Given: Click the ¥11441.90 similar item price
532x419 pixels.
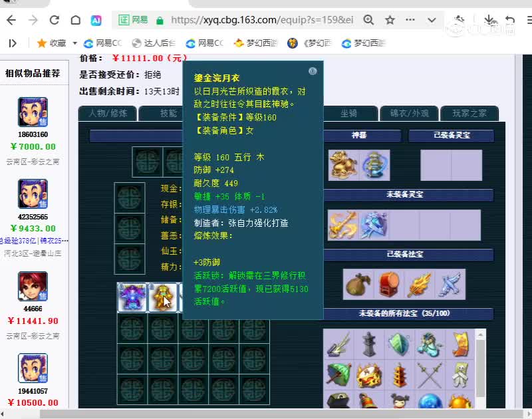Looking at the screenshot, I should coord(33,321).
